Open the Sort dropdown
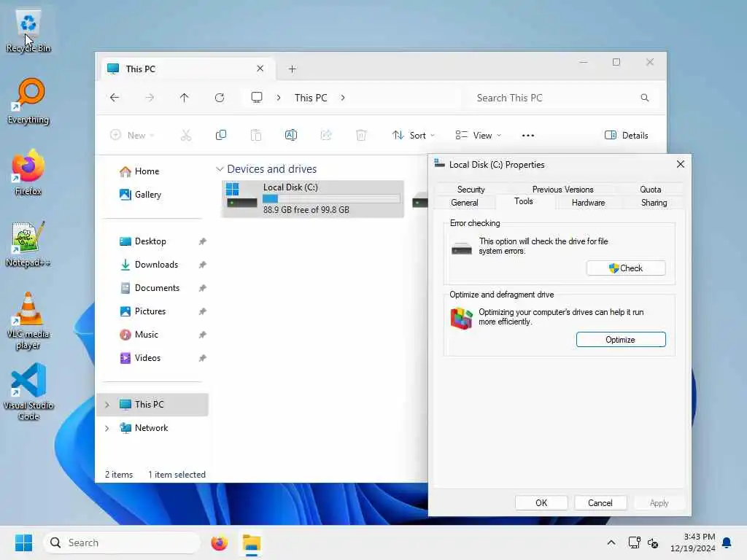 (x=413, y=135)
